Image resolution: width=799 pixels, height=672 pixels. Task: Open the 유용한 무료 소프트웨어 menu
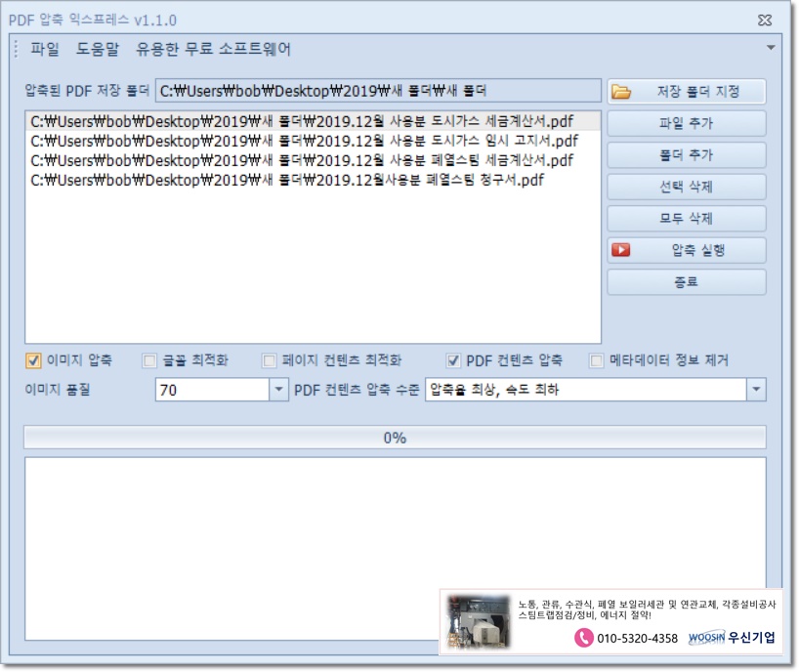coord(213,49)
